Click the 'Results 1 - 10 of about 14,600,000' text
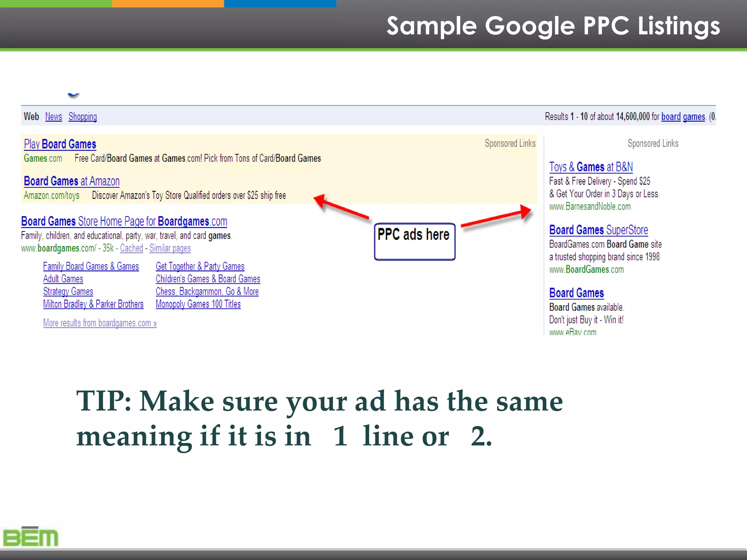 pyautogui.click(x=597, y=117)
